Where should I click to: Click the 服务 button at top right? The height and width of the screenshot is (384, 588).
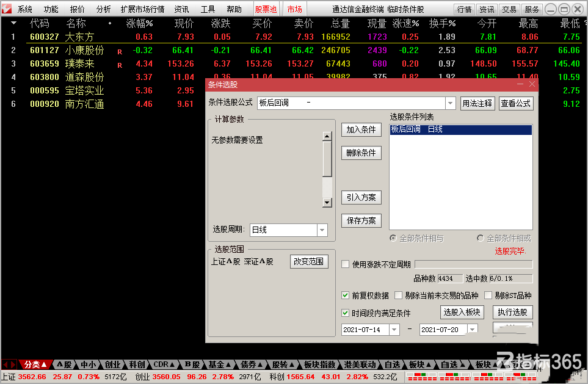[x=532, y=9]
